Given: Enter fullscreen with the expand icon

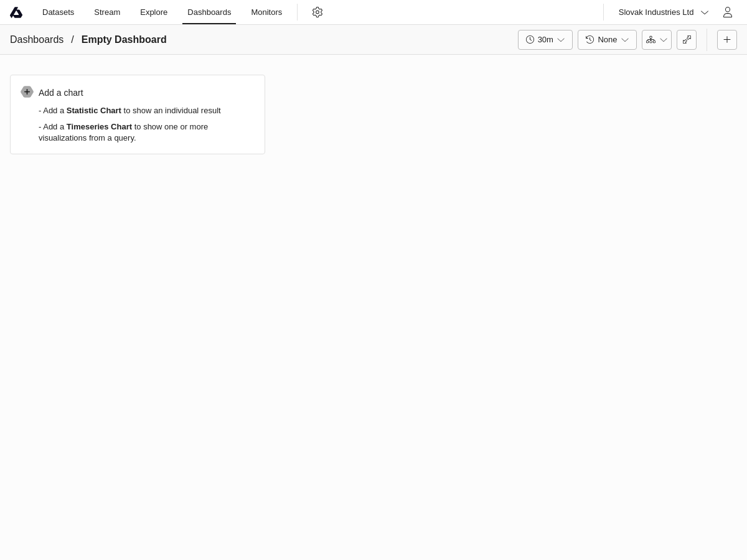Looking at the screenshot, I should click(687, 40).
